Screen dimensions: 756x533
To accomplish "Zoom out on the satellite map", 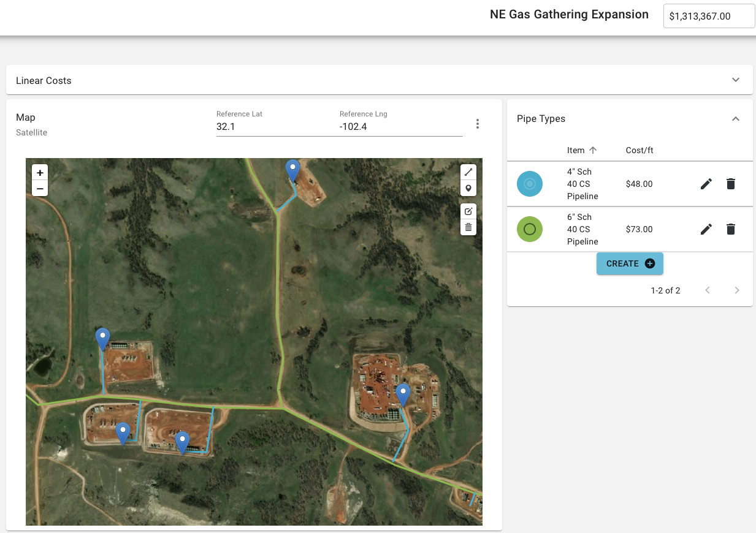I will [40, 189].
